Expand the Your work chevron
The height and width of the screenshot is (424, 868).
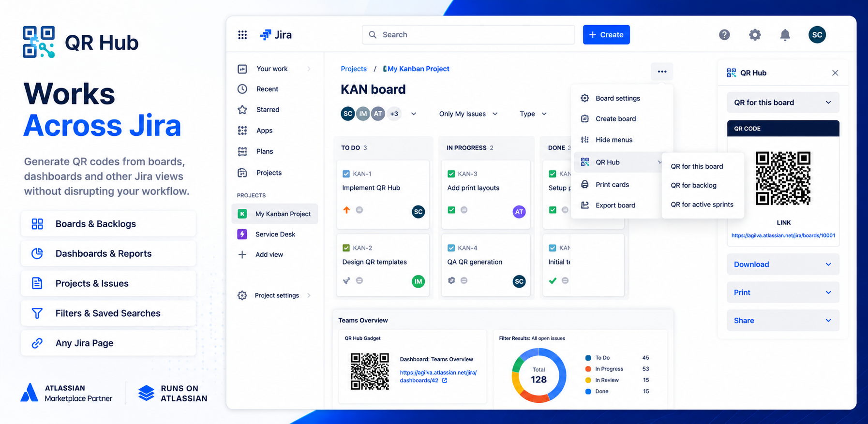pos(309,69)
